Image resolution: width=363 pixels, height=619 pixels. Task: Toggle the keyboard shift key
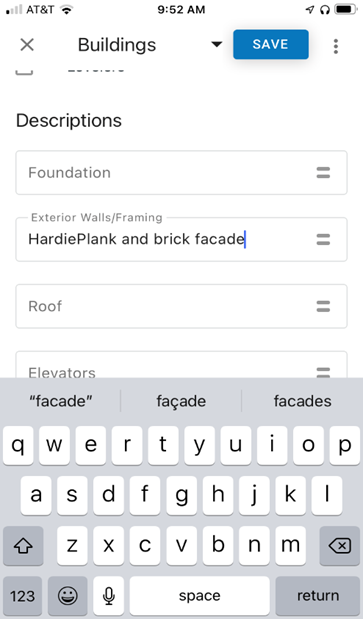click(x=23, y=546)
